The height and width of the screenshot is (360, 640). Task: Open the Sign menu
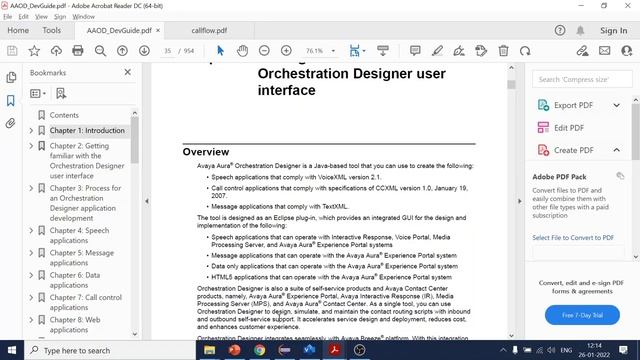(60, 17)
